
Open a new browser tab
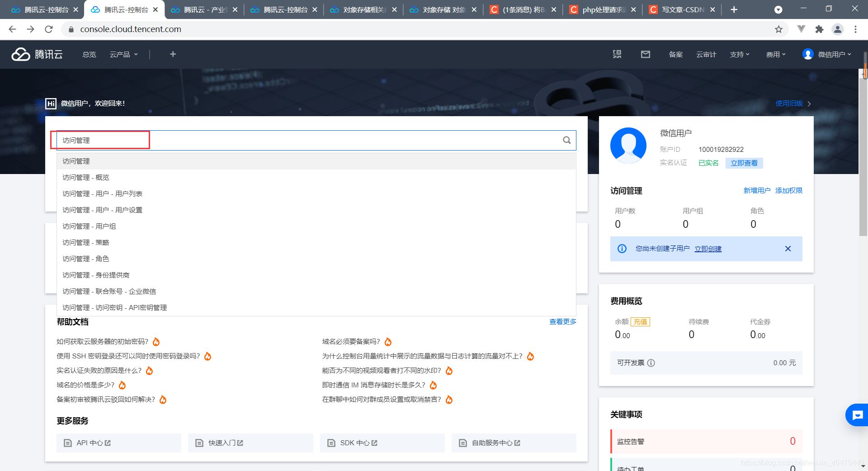coord(734,9)
